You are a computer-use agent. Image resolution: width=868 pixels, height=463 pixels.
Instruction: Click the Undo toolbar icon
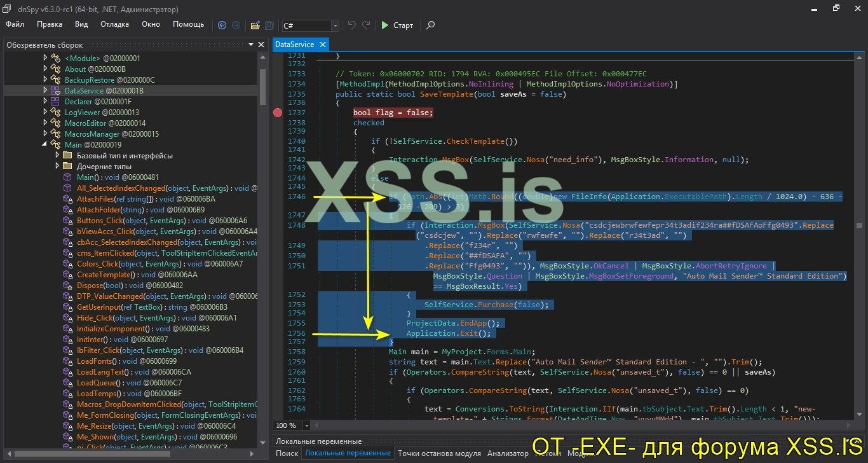point(352,25)
